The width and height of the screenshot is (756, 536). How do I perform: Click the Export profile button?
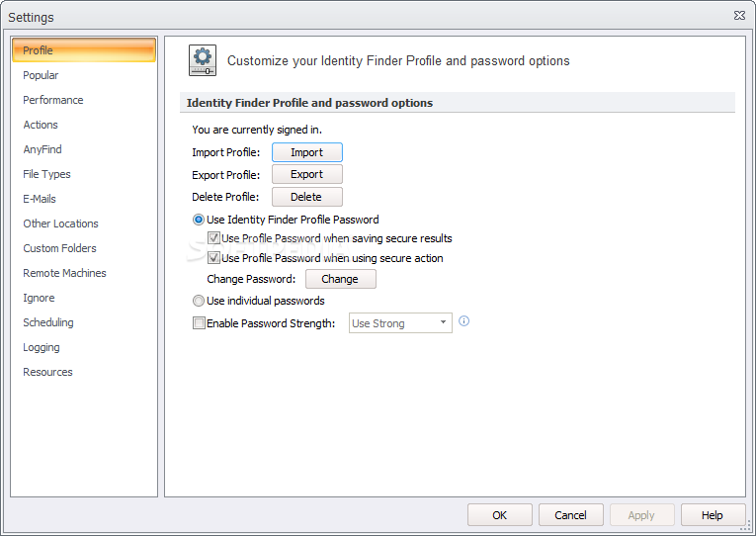point(307,174)
